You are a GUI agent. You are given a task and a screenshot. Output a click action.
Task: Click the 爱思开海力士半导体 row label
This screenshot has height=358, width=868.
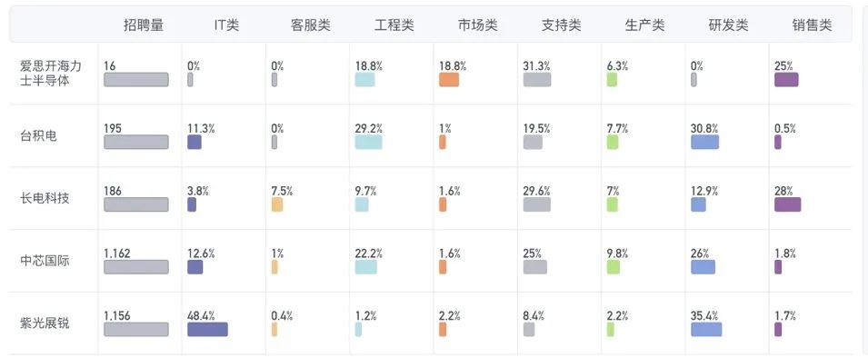point(51,74)
